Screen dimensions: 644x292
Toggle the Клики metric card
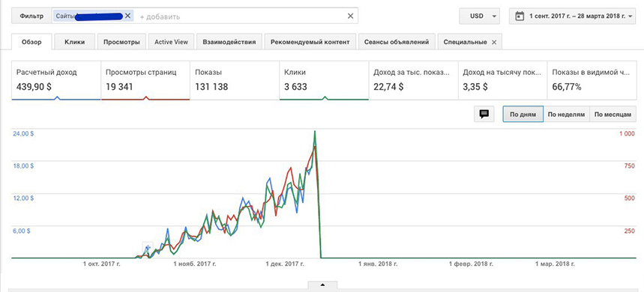coord(324,81)
